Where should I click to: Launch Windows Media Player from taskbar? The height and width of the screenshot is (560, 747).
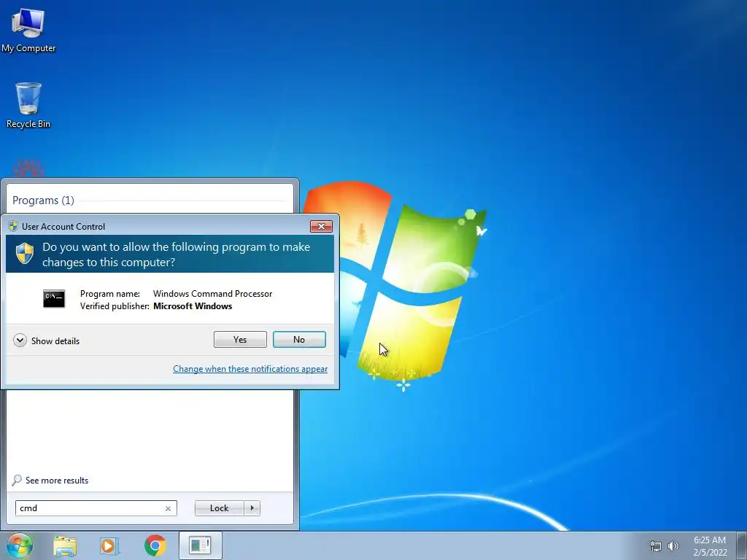(x=109, y=546)
